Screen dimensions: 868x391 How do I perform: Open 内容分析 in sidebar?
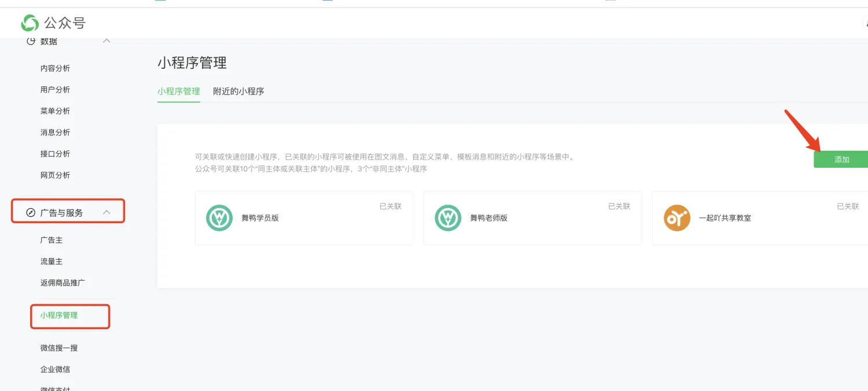tap(55, 68)
